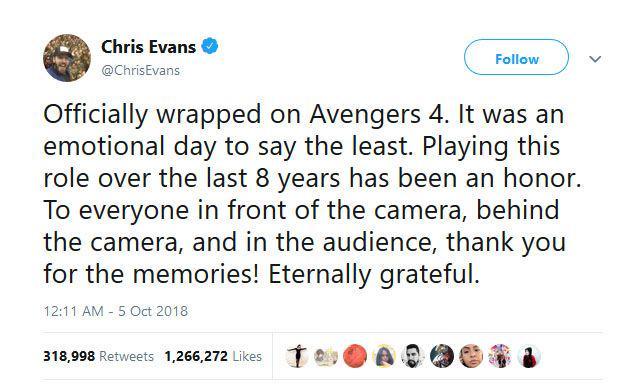This screenshot has height=388, width=644.
Task: Click the blue verified badge beside the name
Action: click(x=209, y=46)
